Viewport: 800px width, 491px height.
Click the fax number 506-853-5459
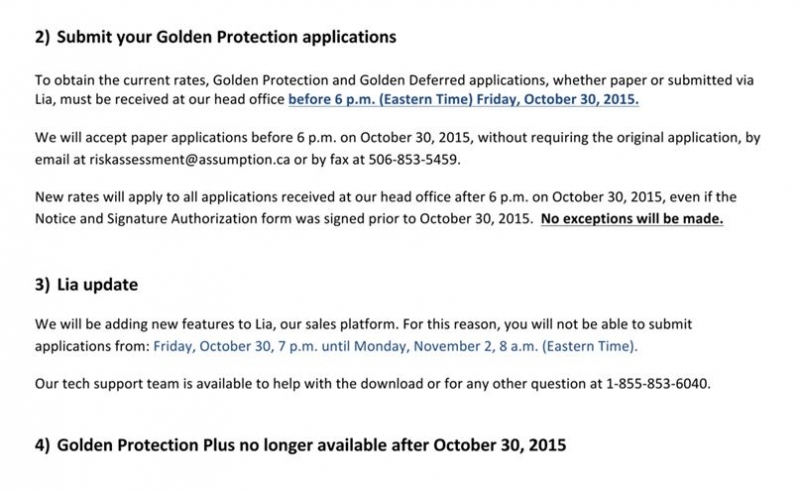414,160
